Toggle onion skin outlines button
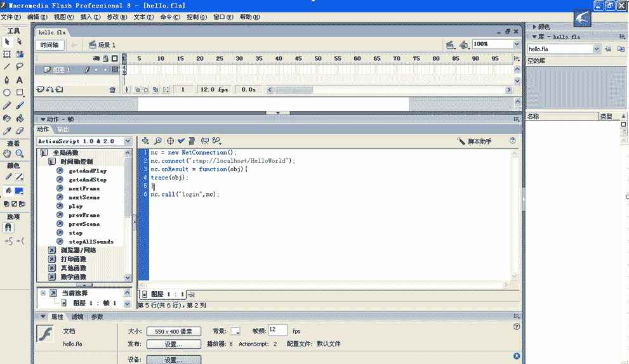The image size is (629, 364). [146, 90]
